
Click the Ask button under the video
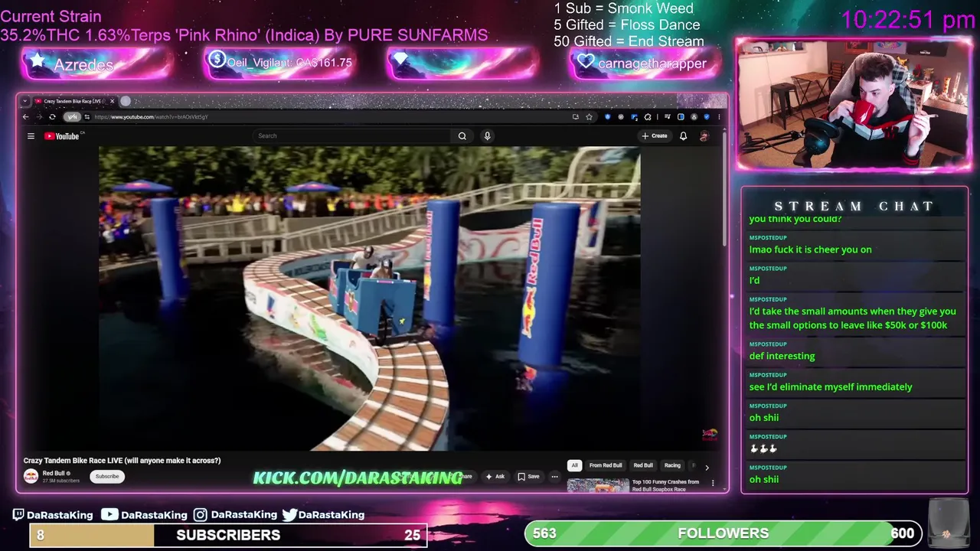tap(495, 477)
